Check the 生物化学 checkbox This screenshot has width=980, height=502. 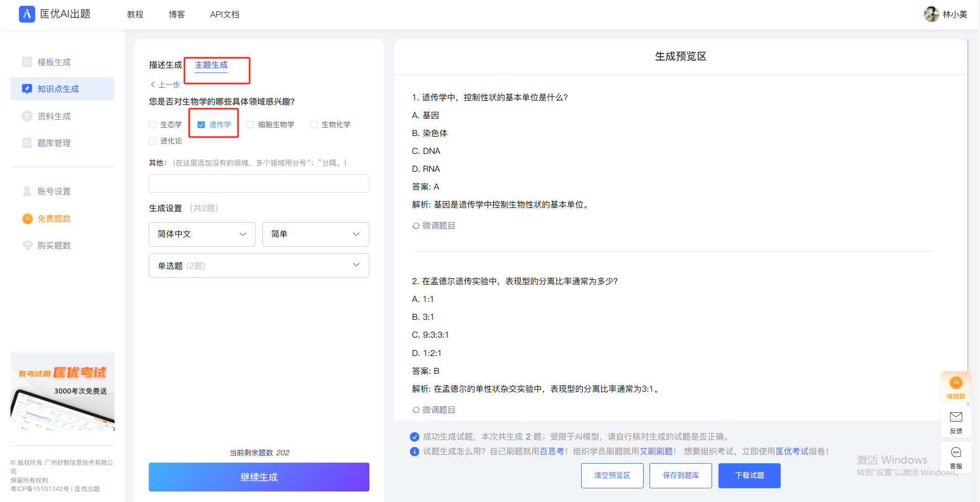tap(314, 124)
